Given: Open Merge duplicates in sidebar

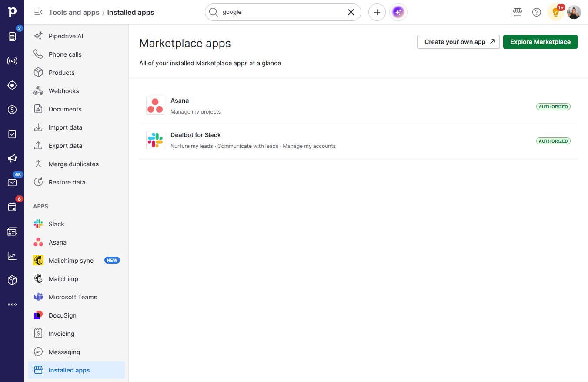Looking at the screenshot, I should coord(77,164).
